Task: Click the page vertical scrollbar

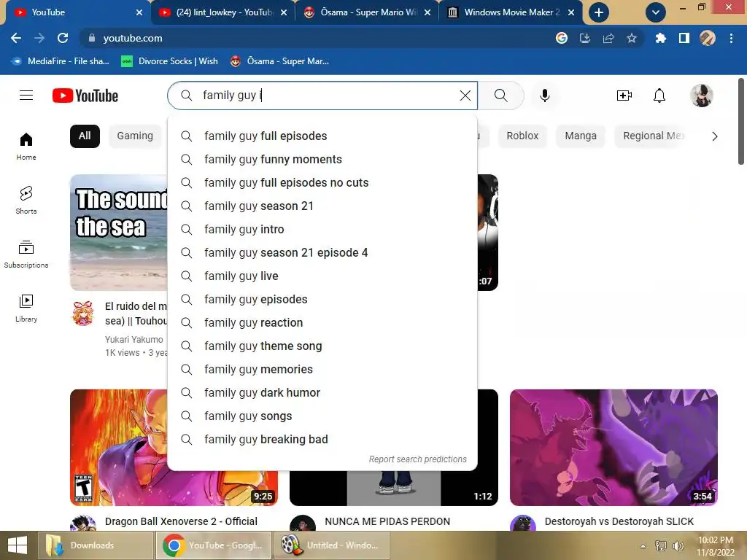Action: coord(741,122)
